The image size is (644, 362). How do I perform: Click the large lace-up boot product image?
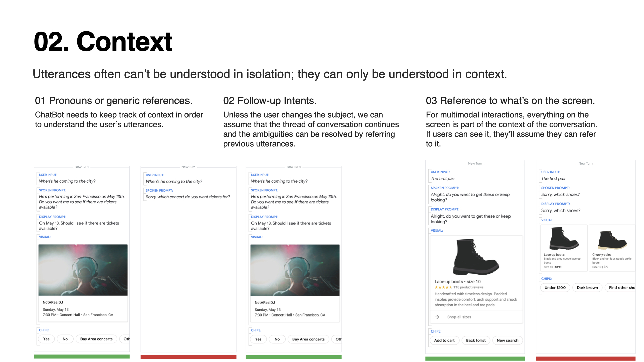click(476, 257)
